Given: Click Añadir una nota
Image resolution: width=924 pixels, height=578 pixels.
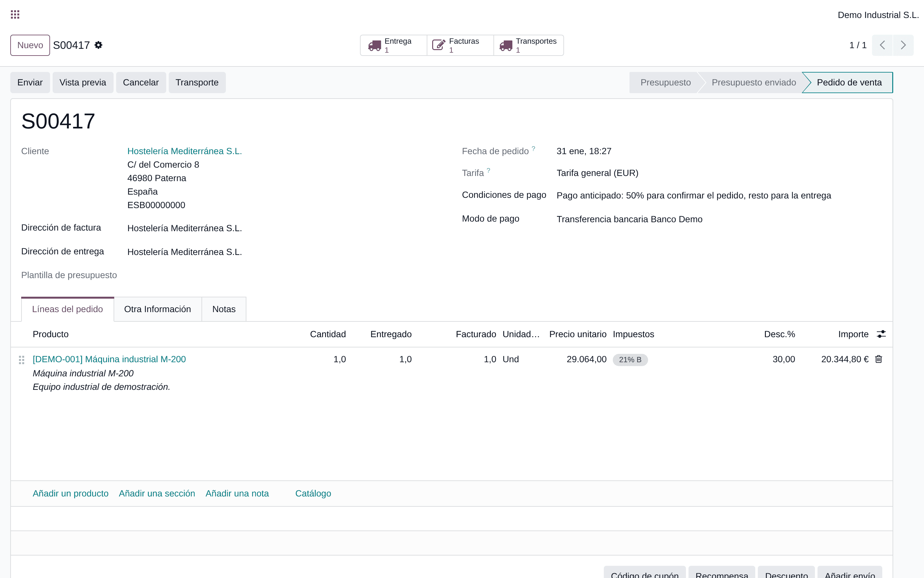Looking at the screenshot, I should (x=237, y=494).
